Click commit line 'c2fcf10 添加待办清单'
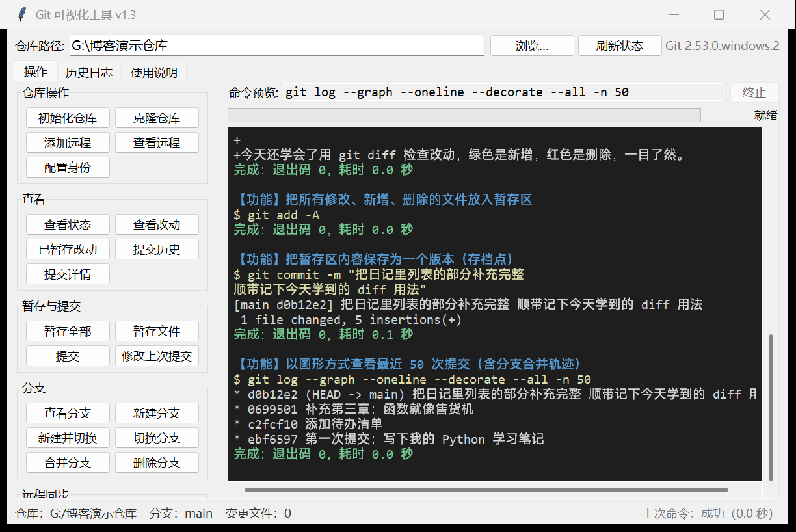Viewport: 796px width, 532px height. point(308,425)
